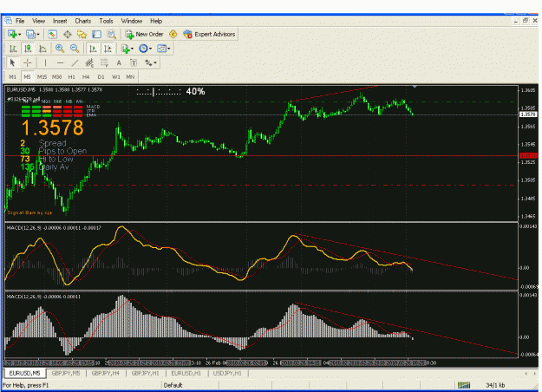
Task: Click the connection status bars icon
Action: pos(464,385)
